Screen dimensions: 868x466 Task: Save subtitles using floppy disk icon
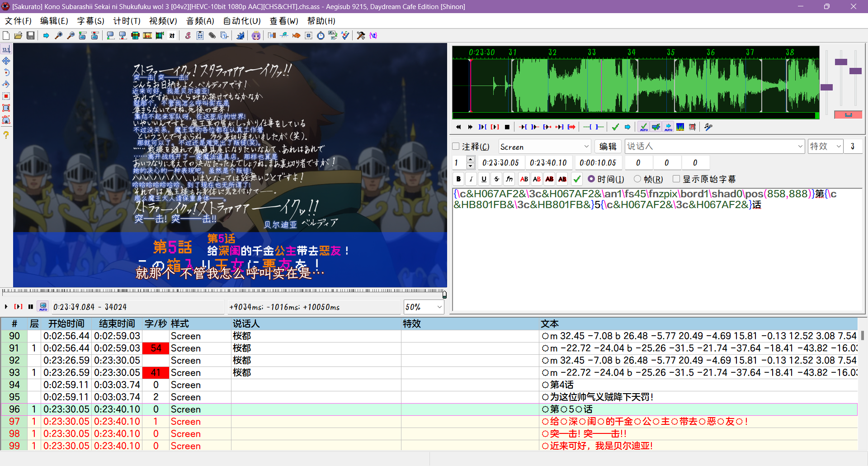click(x=30, y=36)
